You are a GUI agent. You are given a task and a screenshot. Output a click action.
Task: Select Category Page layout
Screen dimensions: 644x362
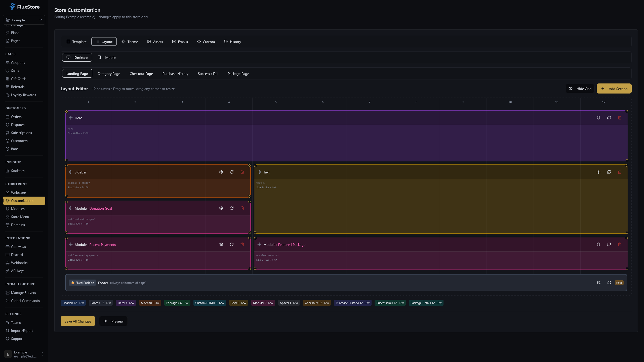109,73
